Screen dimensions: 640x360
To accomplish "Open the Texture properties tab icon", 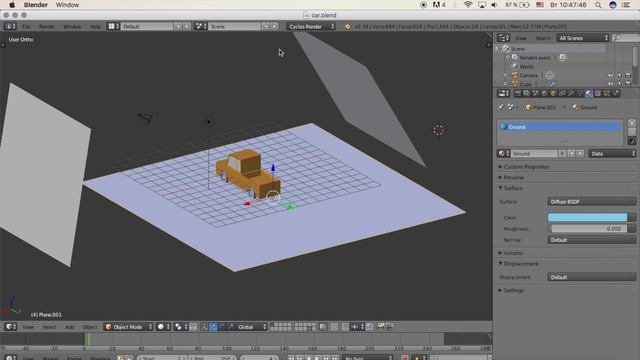I will click(x=598, y=93).
